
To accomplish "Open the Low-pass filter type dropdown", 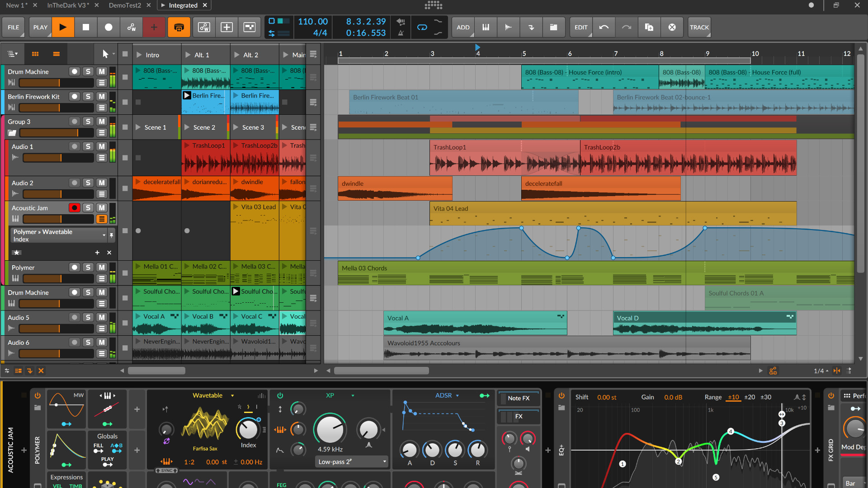I will coord(352,462).
